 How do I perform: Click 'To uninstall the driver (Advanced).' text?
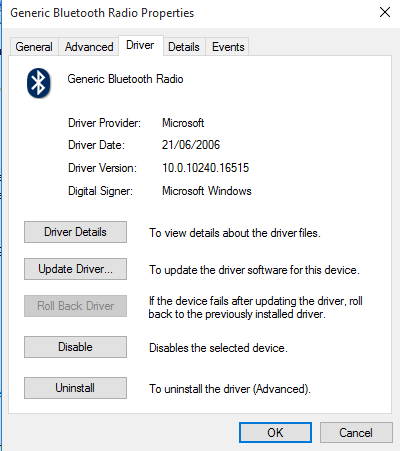click(x=230, y=389)
